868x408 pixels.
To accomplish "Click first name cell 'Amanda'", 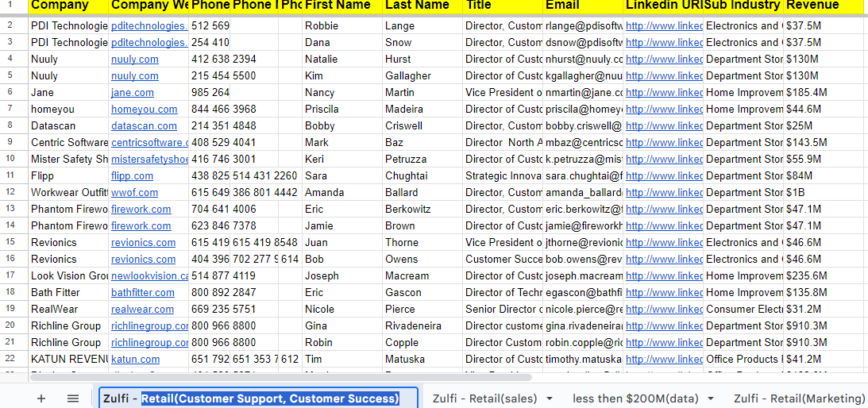I will point(342,192).
